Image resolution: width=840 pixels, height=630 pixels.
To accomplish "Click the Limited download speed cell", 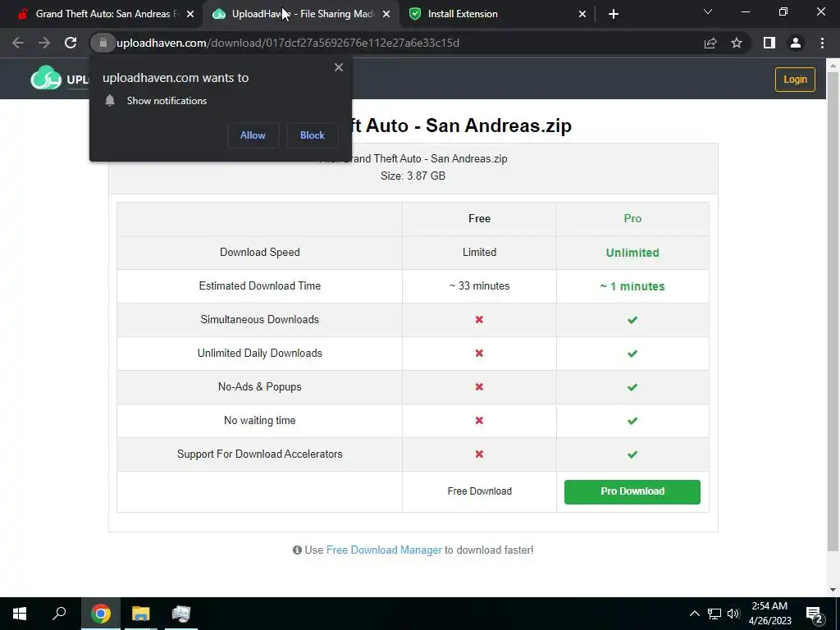I will point(479,253).
